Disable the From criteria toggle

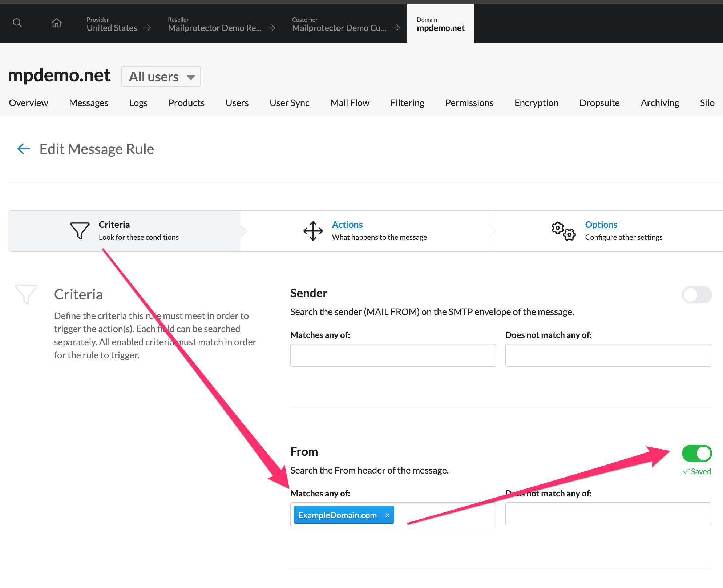tap(696, 453)
